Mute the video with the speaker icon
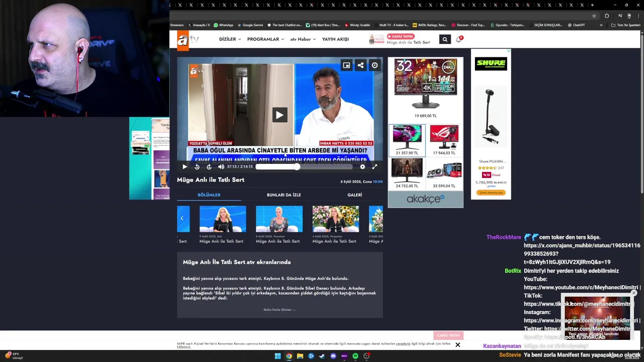The height and width of the screenshot is (362, 644). pos(221,166)
